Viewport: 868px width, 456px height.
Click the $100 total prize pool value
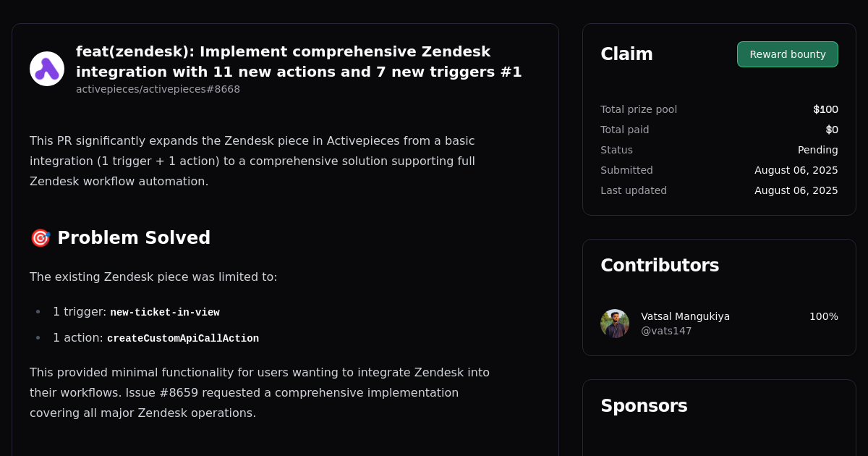point(825,109)
